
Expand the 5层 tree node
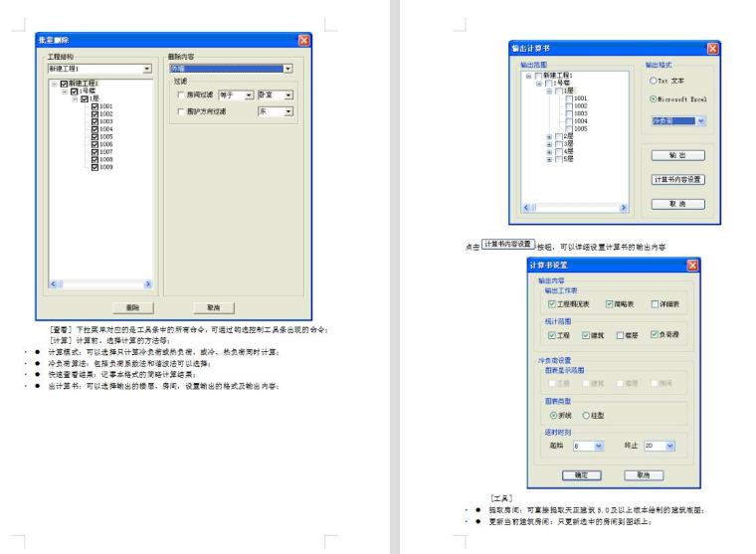(548, 159)
